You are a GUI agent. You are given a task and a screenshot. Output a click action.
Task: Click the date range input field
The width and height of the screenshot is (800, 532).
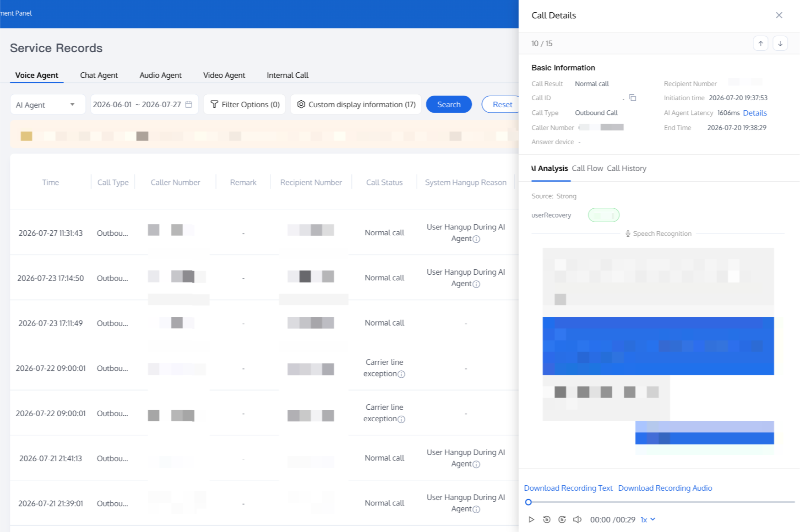click(x=144, y=104)
